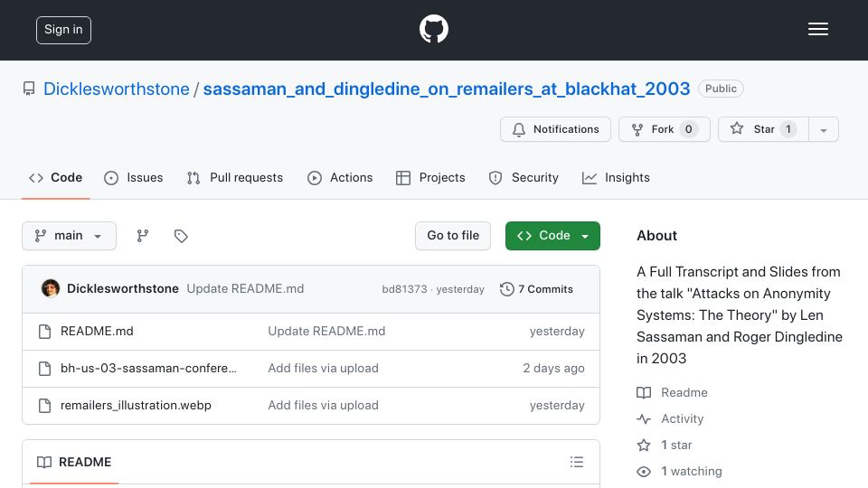Click the Dicklesworthstone commit author avatar

click(x=51, y=288)
